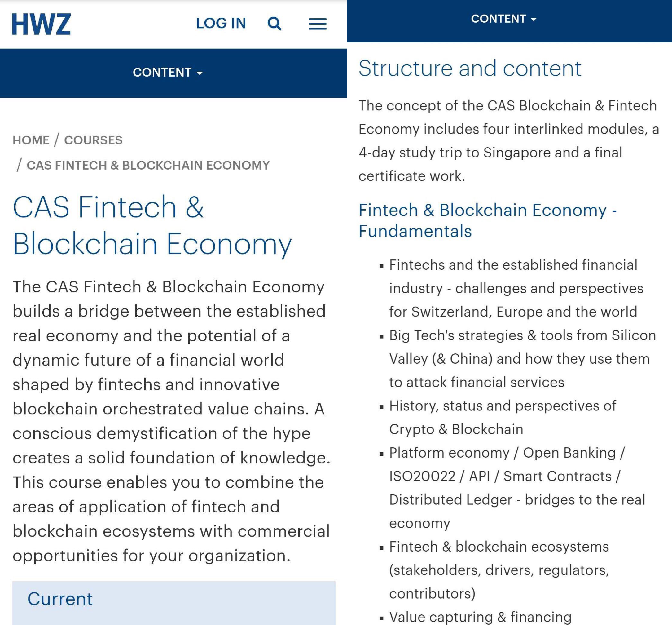The width and height of the screenshot is (672, 625).
Task: Go to HOME breadcrumb
Action: 31,140
